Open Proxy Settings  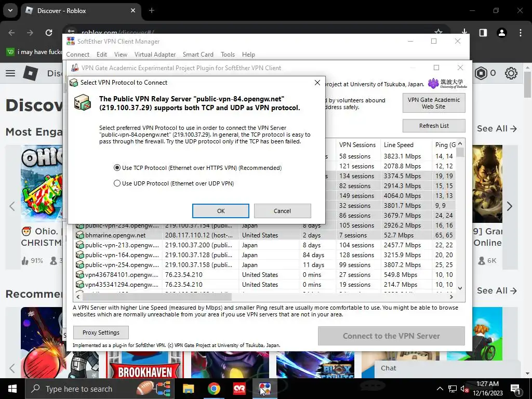point(101,332)
